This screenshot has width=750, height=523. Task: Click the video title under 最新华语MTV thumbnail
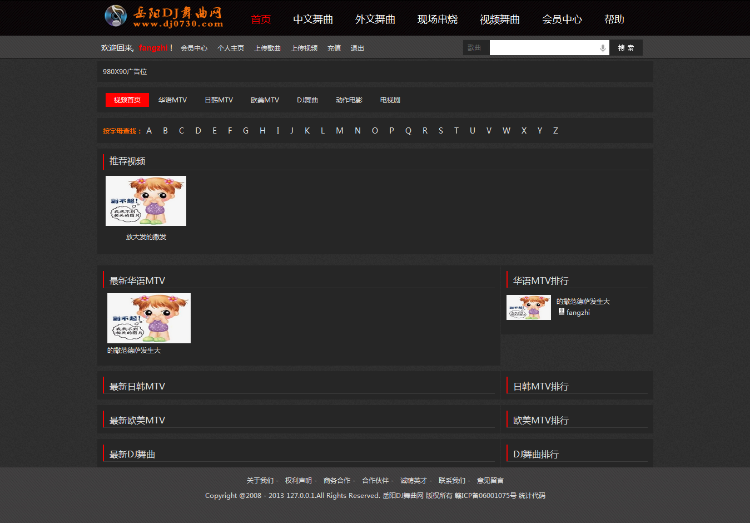[x=134, y=351]
